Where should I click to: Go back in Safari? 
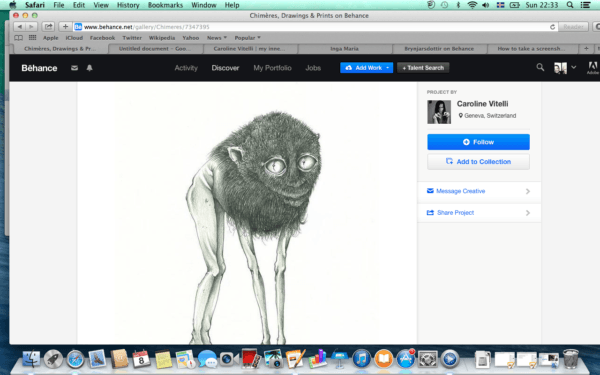[20, 26]
